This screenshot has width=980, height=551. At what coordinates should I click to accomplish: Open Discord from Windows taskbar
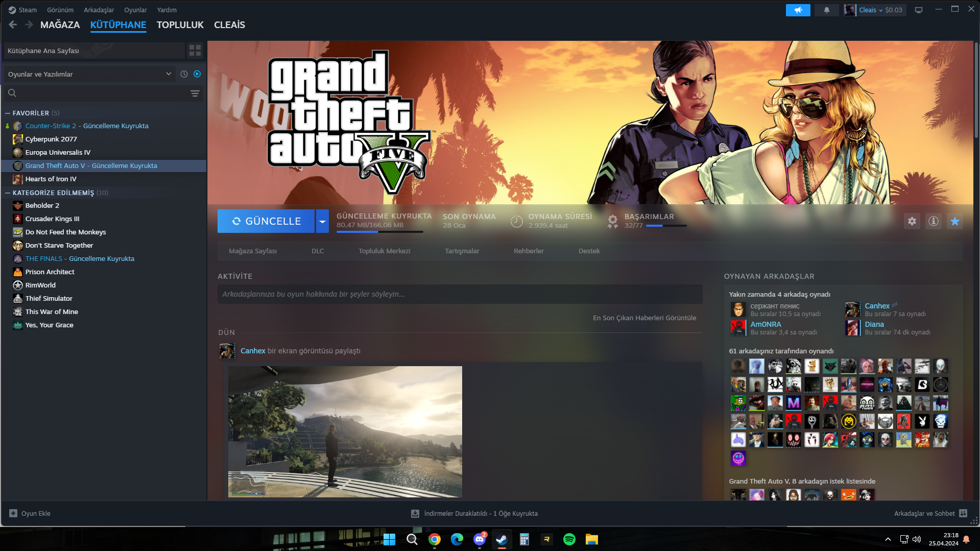point(480,539)
